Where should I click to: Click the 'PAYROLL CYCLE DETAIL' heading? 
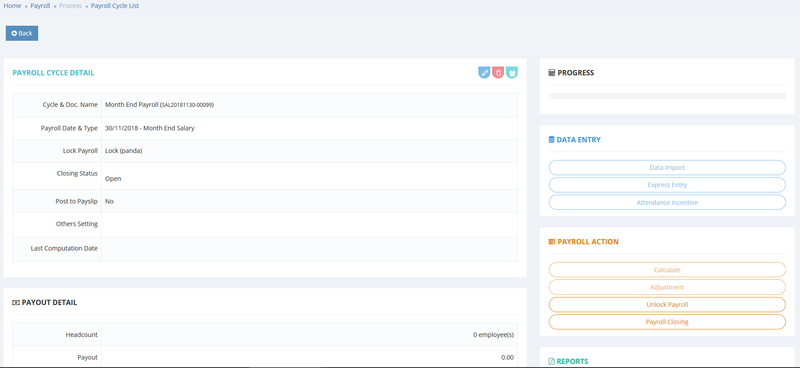click(x=53, y=72)
